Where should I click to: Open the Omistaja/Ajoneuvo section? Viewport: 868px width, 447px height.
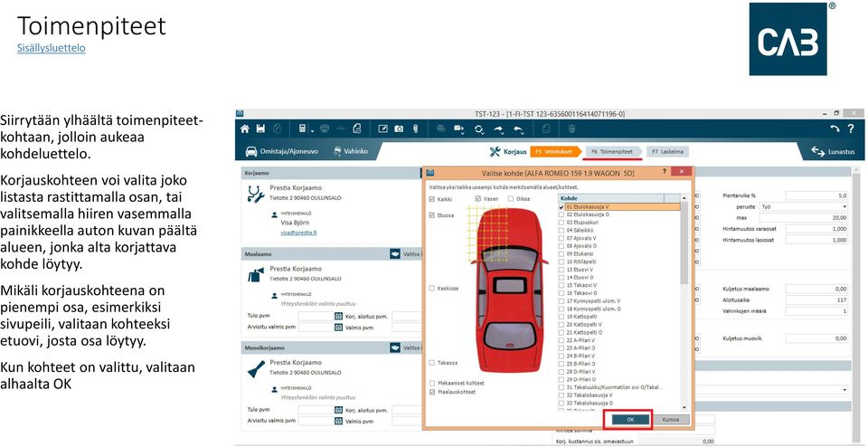(x=282, y=151)
